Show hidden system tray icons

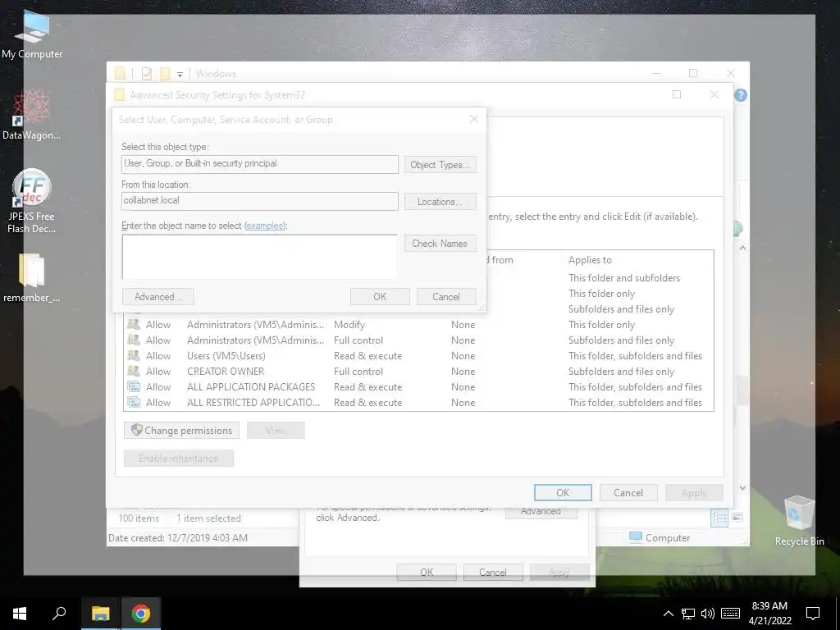[669, 614]
